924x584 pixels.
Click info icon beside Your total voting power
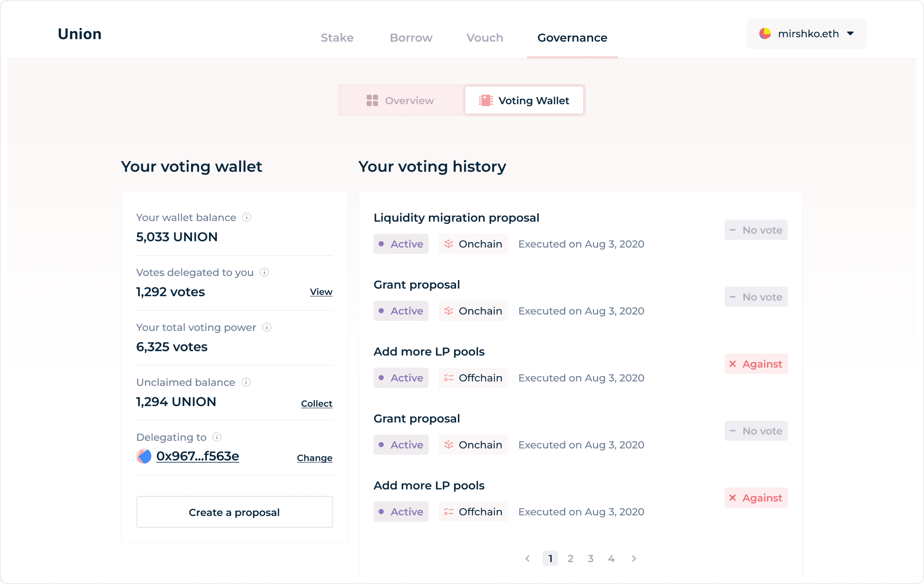click(x=267, y=327)
